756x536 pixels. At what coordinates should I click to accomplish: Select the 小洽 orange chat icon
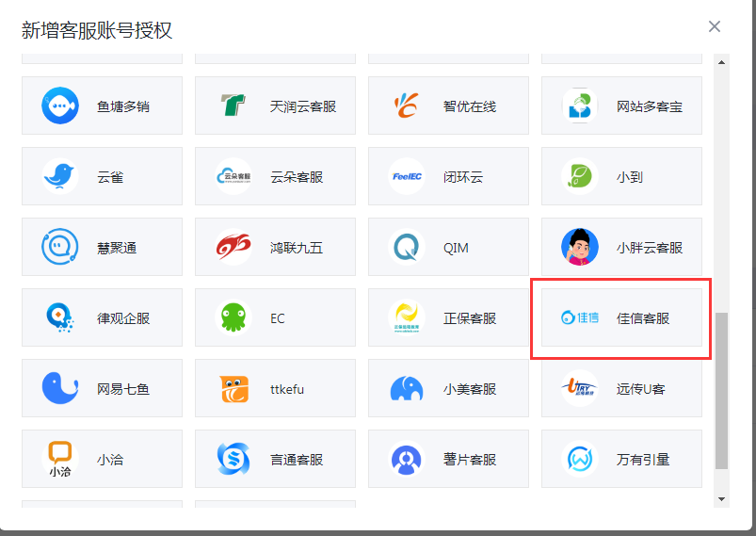tap(60, 459)
